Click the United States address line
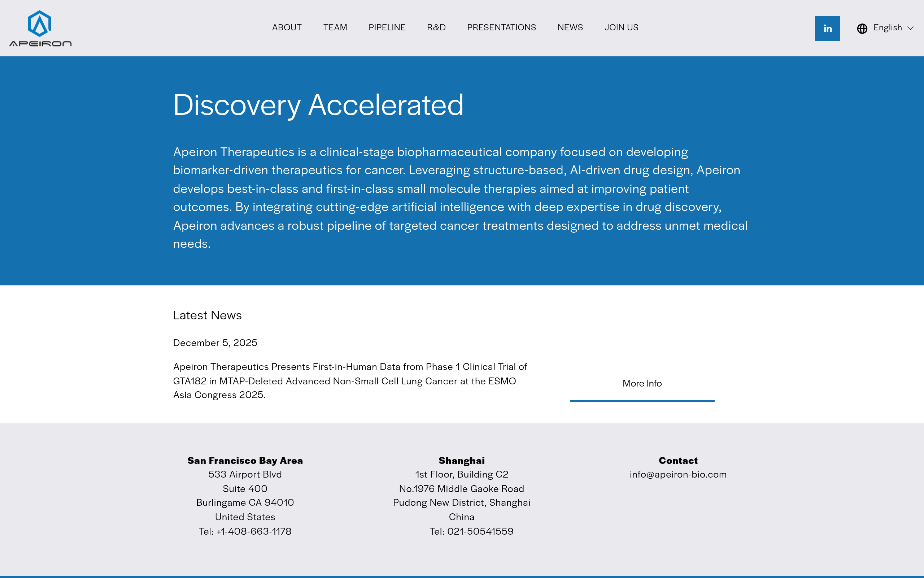Screen dimensions: 924x578 245,517
